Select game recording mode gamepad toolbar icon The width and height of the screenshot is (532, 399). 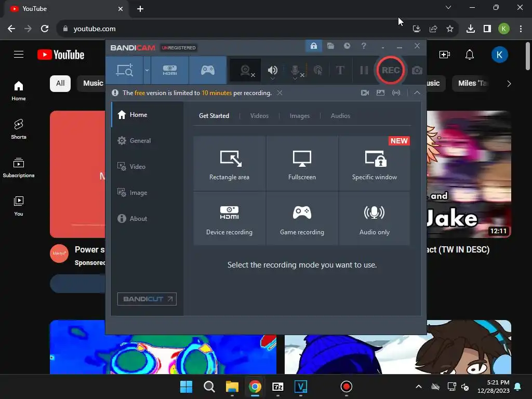[x=208, y=70]
